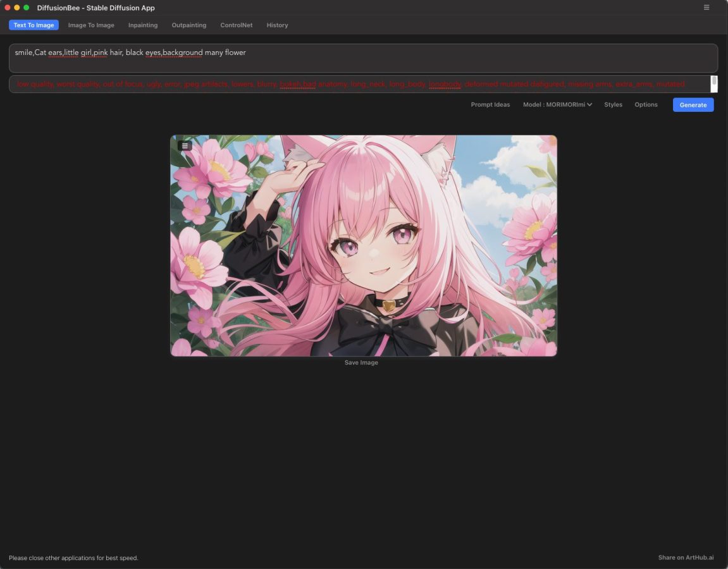The height and width of the screenshot is (569, 728).
Task: Open Prompt Ideas
Action: (490, 105)
